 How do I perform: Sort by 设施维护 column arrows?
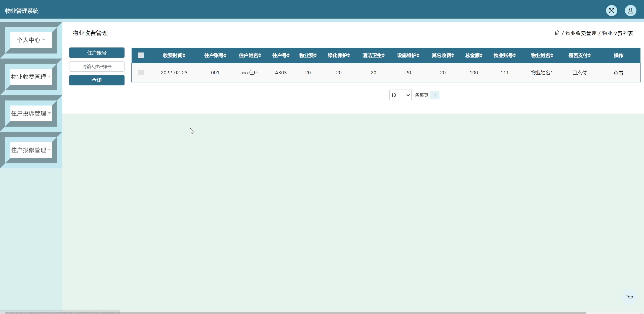pos(418,56)
